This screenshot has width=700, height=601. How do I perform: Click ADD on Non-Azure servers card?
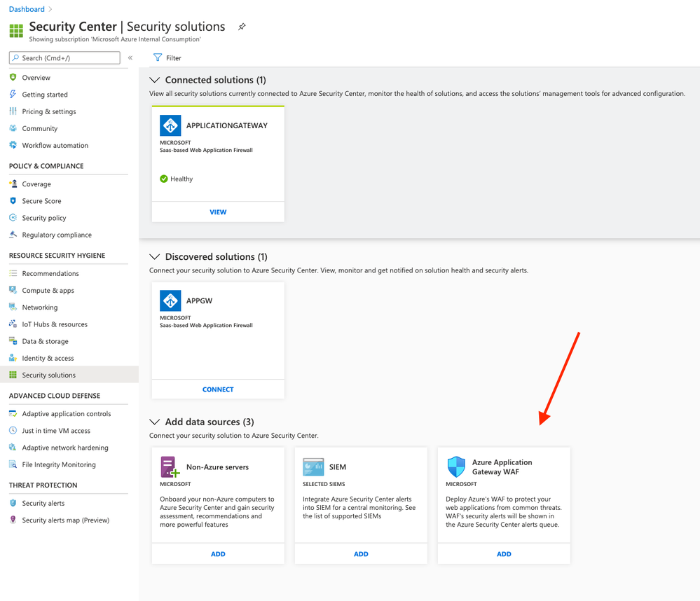pos(218,553)
